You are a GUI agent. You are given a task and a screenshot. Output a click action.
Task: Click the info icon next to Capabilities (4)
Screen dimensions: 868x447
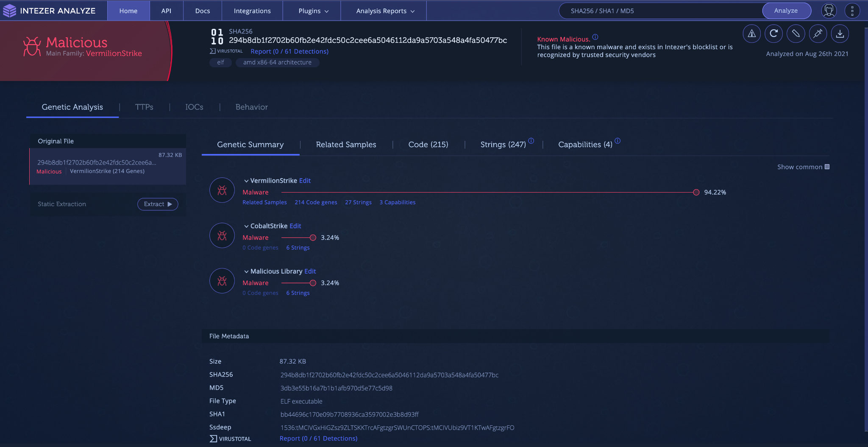[618, 141]
